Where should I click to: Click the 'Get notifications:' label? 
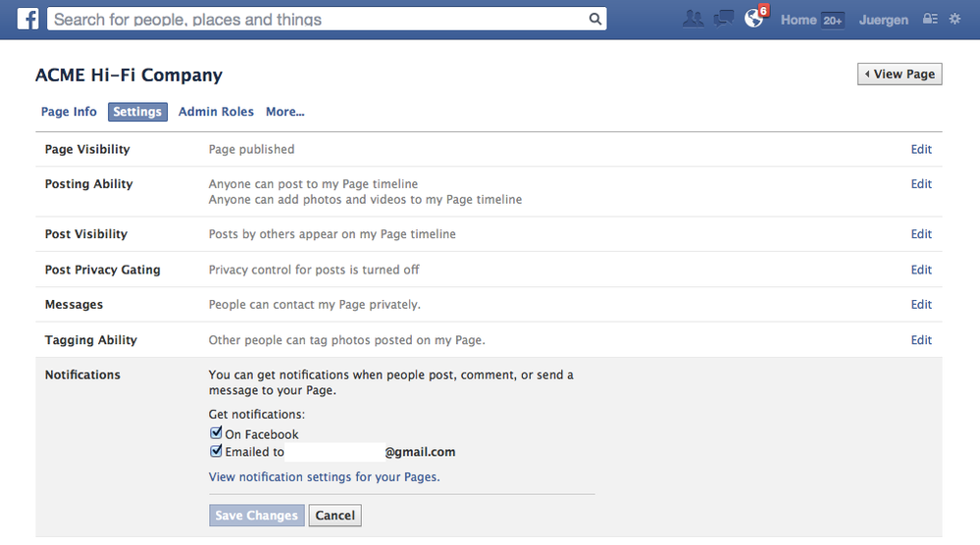257,415
